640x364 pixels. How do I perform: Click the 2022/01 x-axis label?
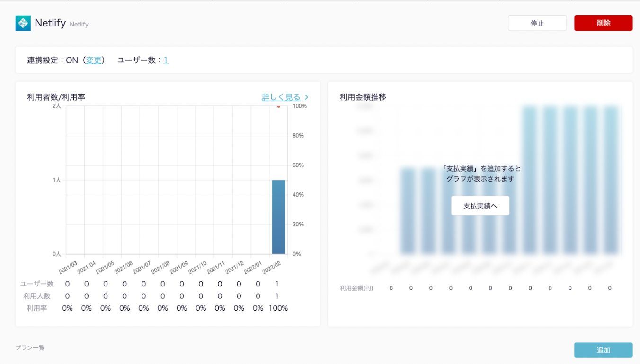point(253,267)
